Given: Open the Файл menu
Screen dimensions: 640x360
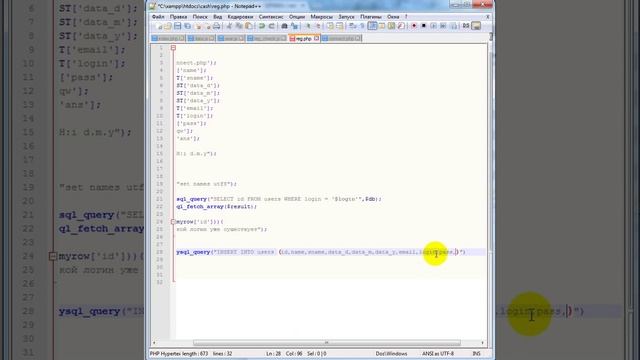Looking at the screenshot, I should coord(158,17).
